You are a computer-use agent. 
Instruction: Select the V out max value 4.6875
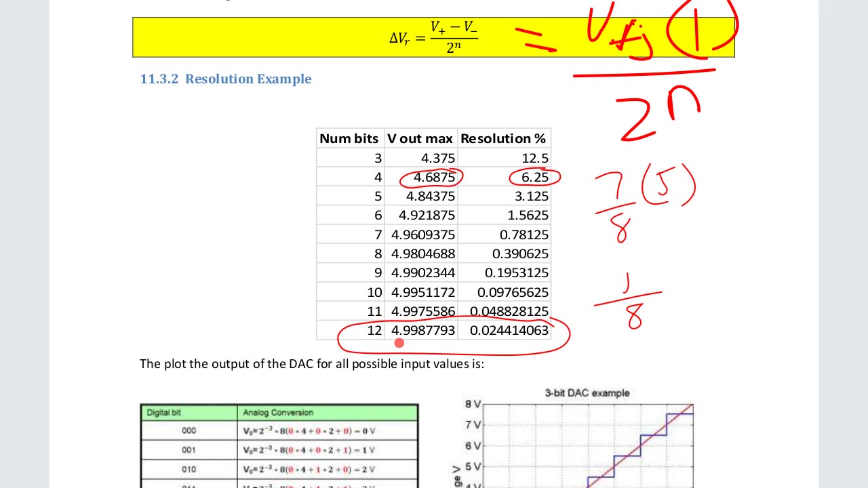click(435, 177)
